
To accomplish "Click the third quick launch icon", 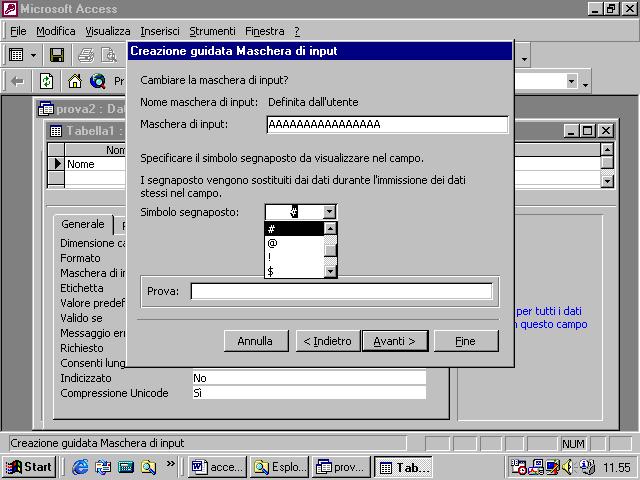I will 126,467.
